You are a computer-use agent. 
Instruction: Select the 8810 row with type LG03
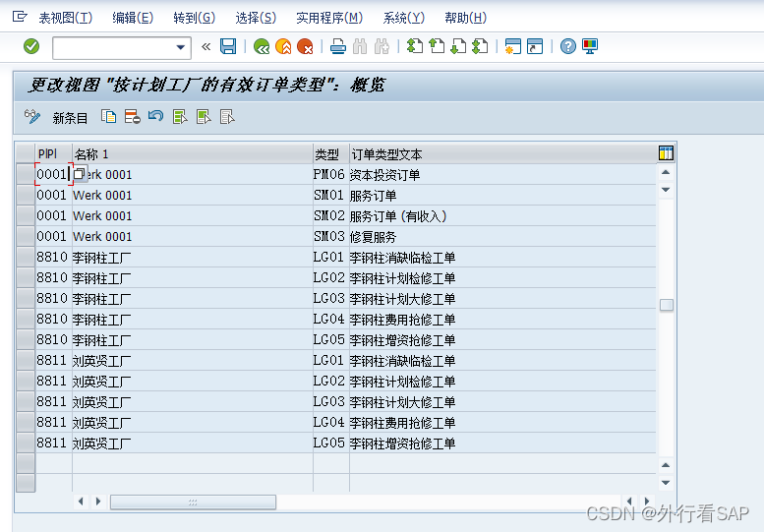pos(26,299)
